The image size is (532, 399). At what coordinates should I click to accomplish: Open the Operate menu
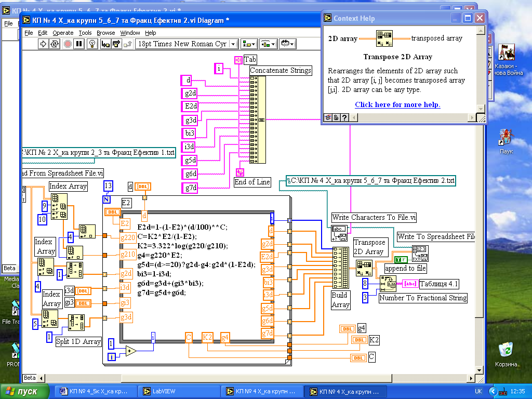(x=63, y=33)
